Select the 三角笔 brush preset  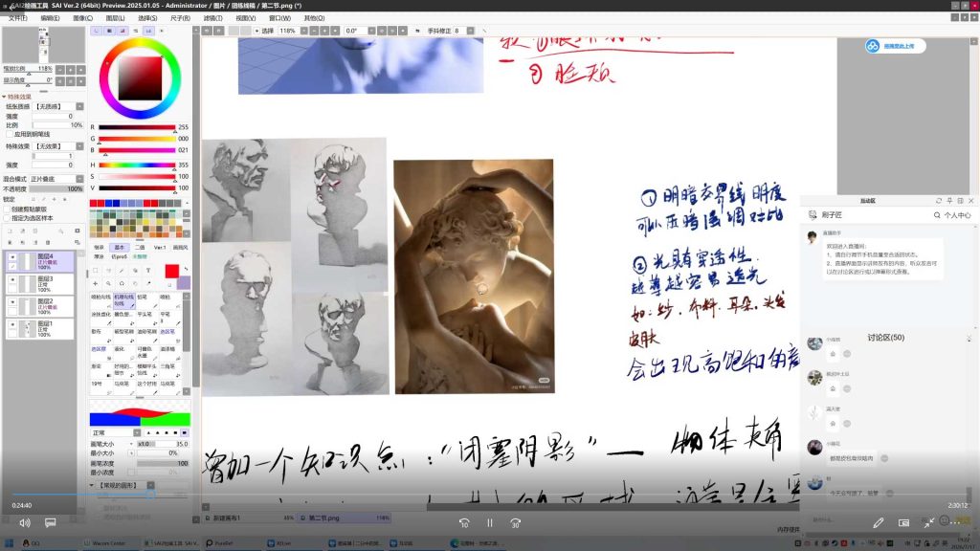(x=170, y=370)
